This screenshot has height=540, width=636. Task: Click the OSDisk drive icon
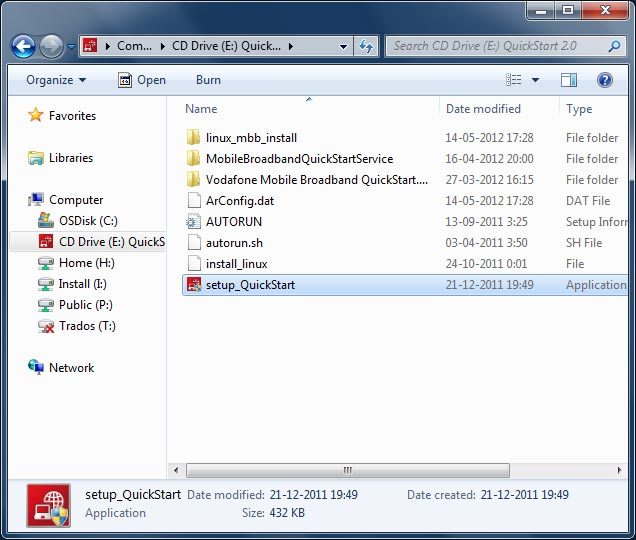coord(45,220)
